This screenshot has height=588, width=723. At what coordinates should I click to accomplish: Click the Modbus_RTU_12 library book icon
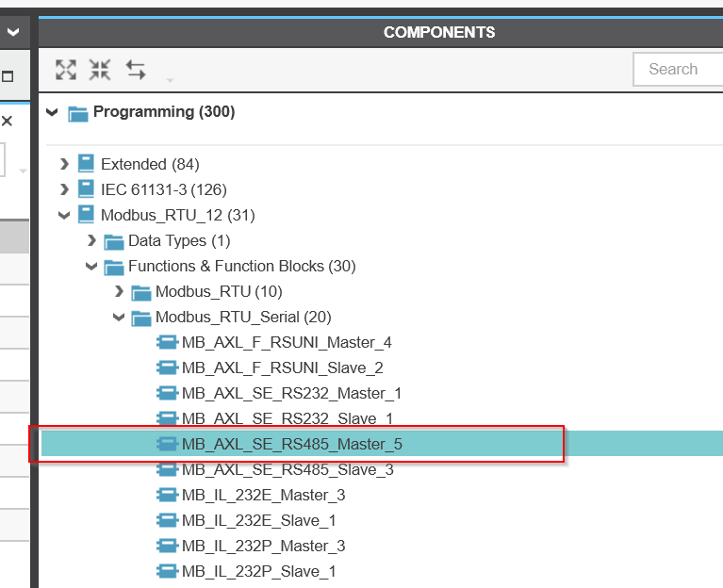[86, 215]
